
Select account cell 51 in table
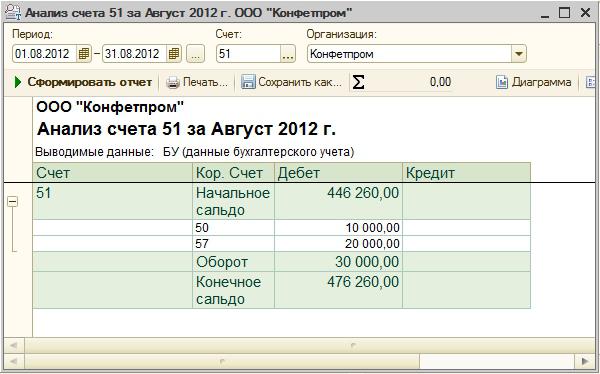pos(112,201)
